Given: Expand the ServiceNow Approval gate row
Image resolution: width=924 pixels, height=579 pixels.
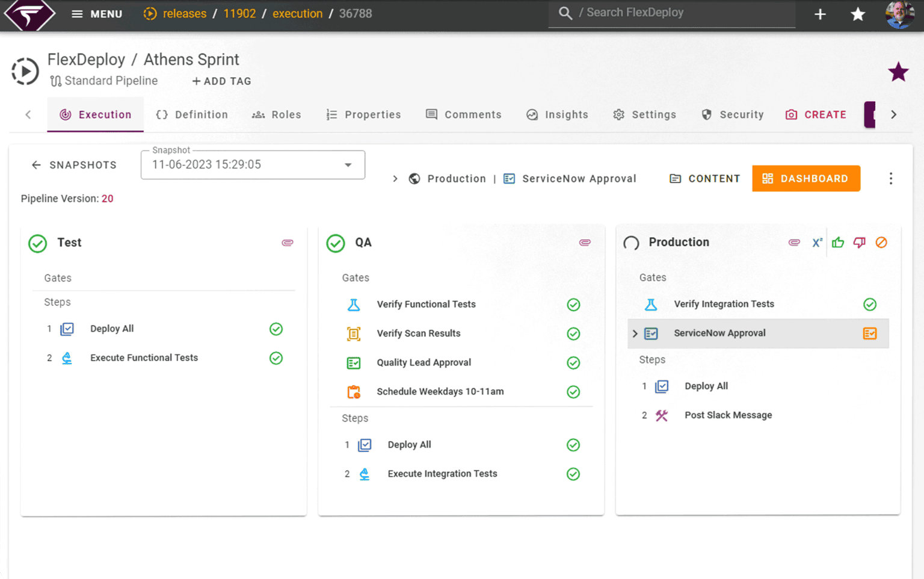Looking at the screenshot, I should pos(635,333).
